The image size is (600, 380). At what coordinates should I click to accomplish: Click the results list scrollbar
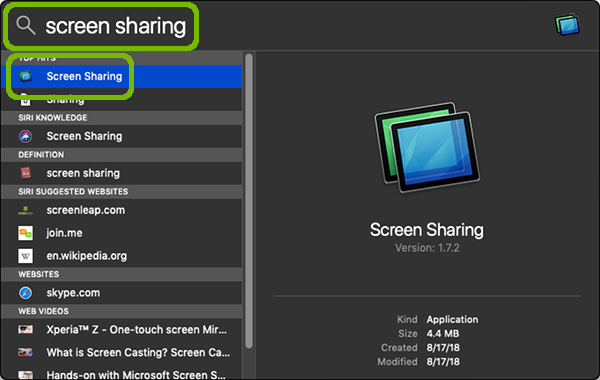point(249,201)
